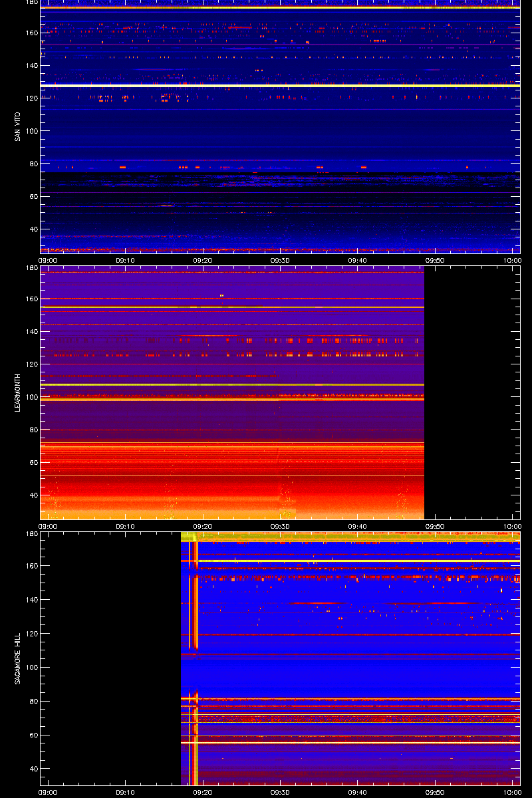Pick 10:00 time label under Sagamore Hill
The image size is (532, 798).
[512, 792]
